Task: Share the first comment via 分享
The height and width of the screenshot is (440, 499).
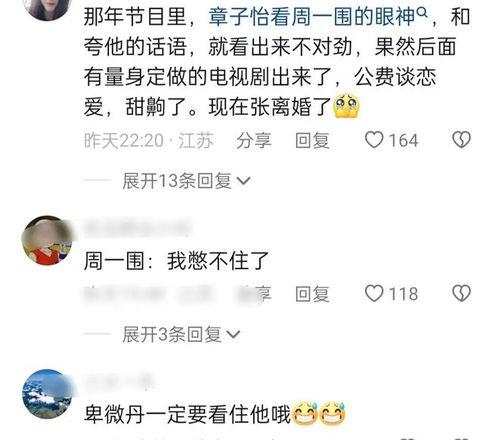Action: [254, 140]
